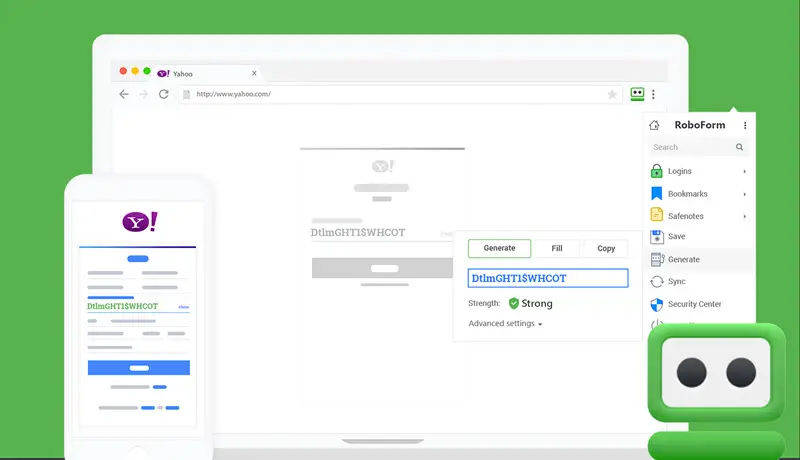800x460 pixels.
Task: Click the page icon in address bar
Action: pyautogui.click(x=187, y=94)
